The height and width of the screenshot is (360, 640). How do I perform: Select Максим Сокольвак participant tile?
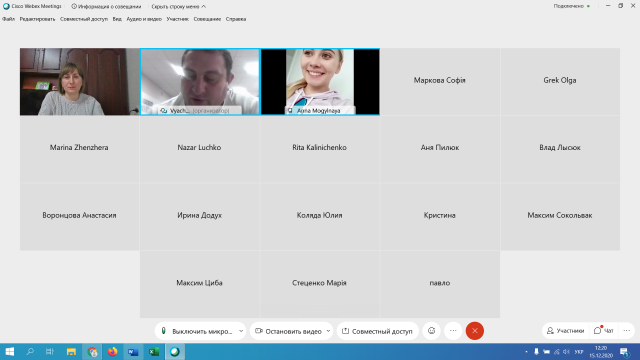[560, 217]
